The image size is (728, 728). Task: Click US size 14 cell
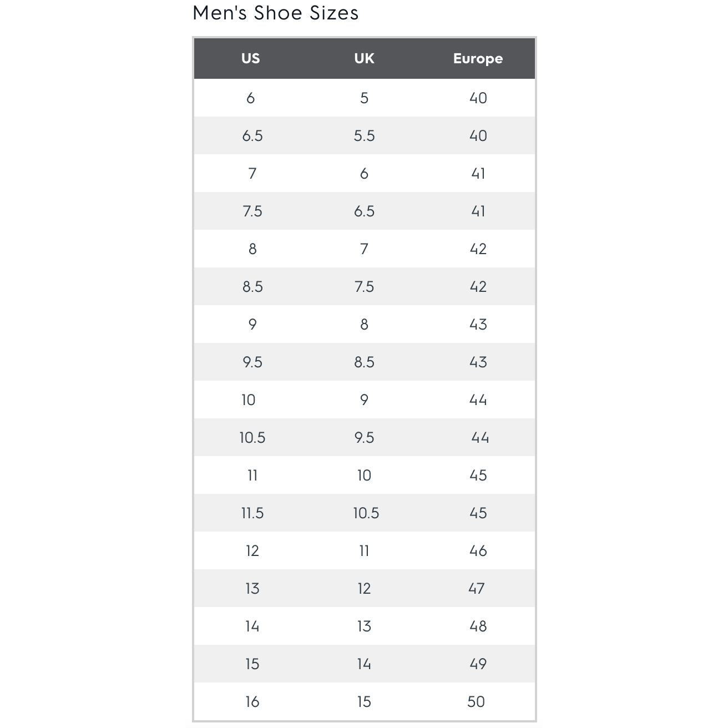(x=252, y=626)
